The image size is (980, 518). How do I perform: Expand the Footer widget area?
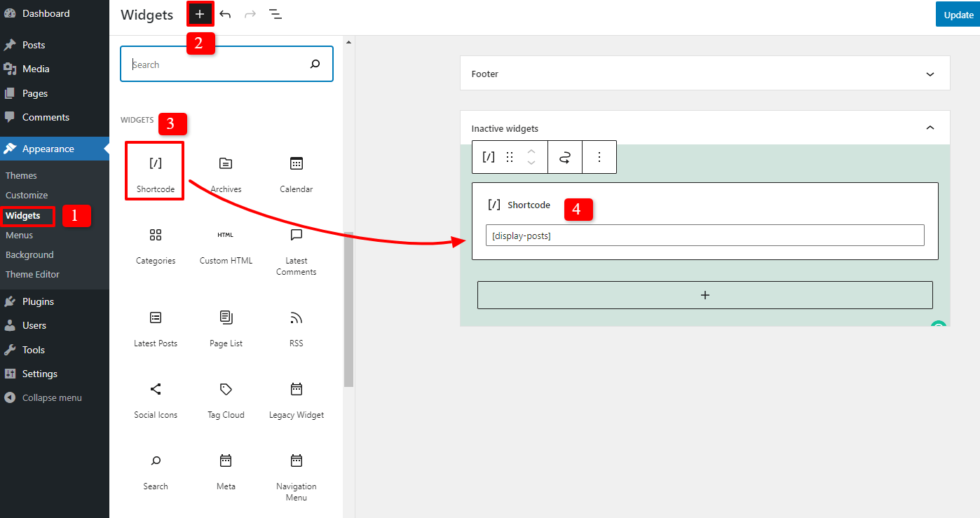pos(930,73)
